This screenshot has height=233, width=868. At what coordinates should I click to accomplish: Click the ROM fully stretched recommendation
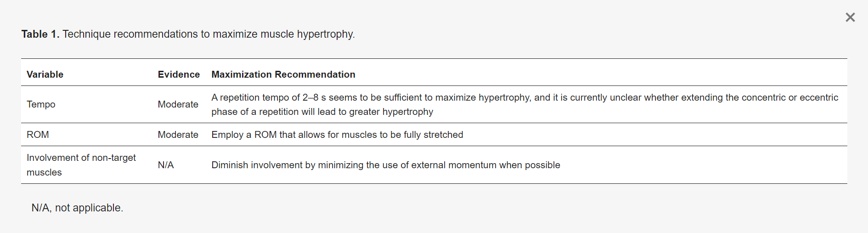[x=337, y=135]
